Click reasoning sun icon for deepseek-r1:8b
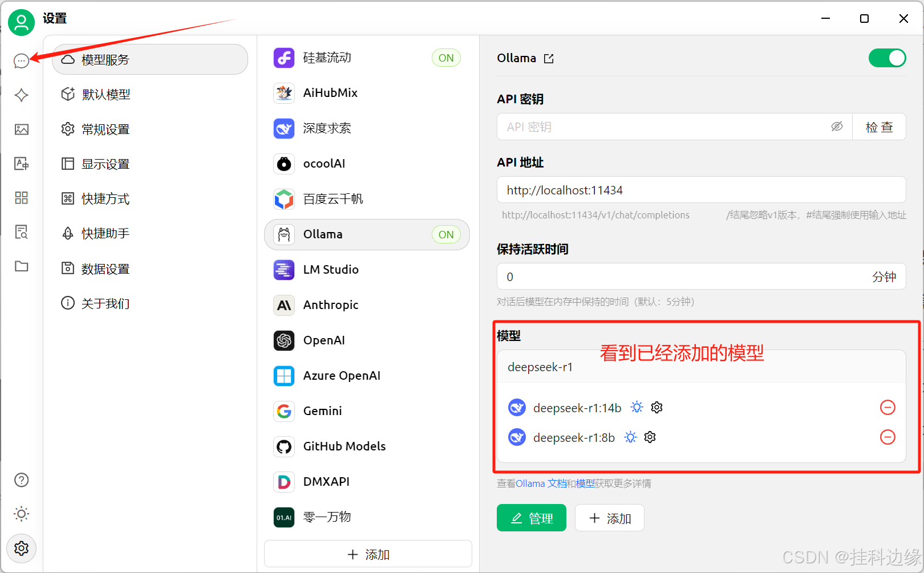This screenshot has width=924, height=573. [x=630, y=437]
